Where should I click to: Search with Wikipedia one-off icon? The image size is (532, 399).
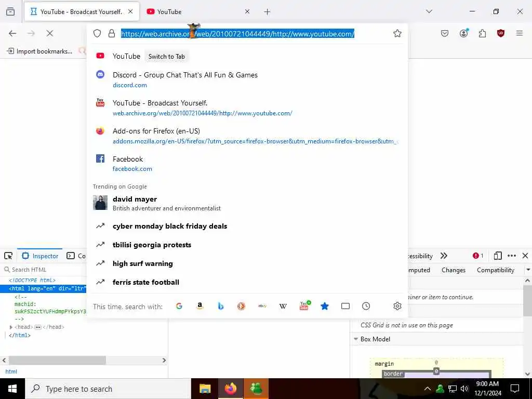pos(283,306)
